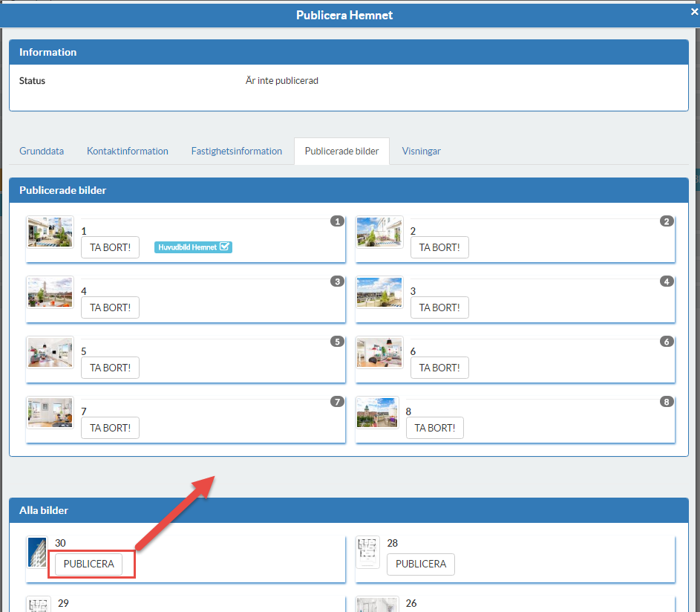
Task: Click the living room thumbnail labeled 5
Action: point(50,353)
